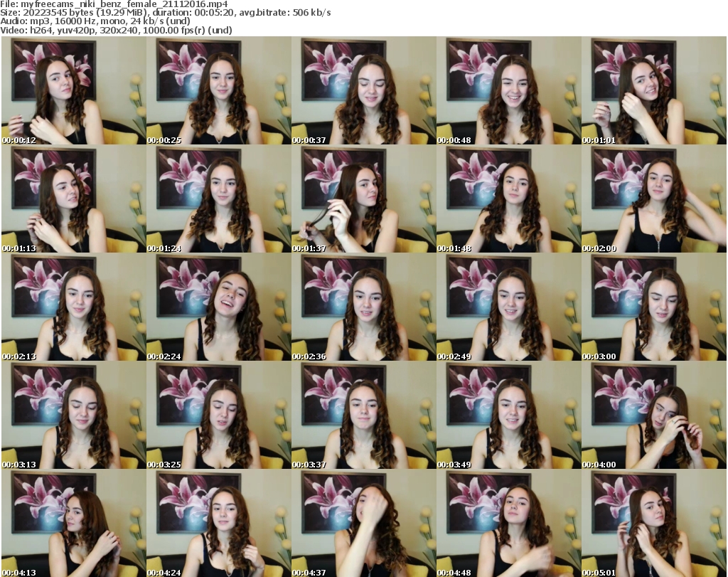Select the thumbnail stamped 00:04:00
728x577 pixels.
(x=654, y=415)
